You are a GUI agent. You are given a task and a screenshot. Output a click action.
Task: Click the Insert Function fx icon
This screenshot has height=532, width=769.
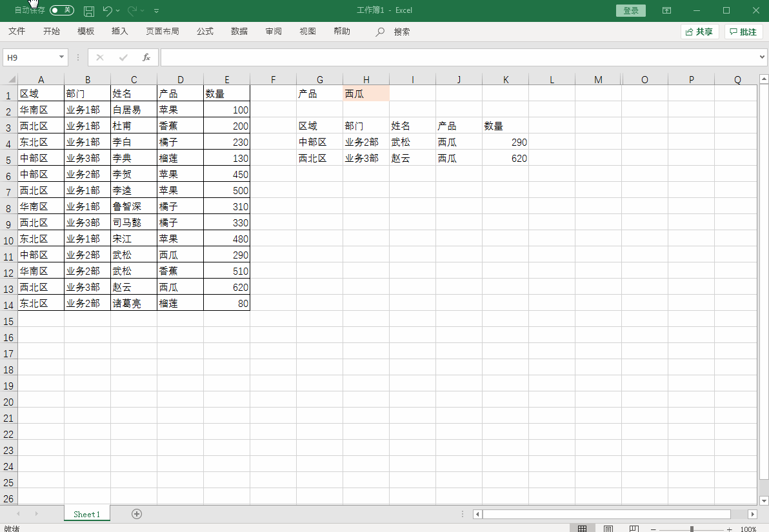coord(146,57)
